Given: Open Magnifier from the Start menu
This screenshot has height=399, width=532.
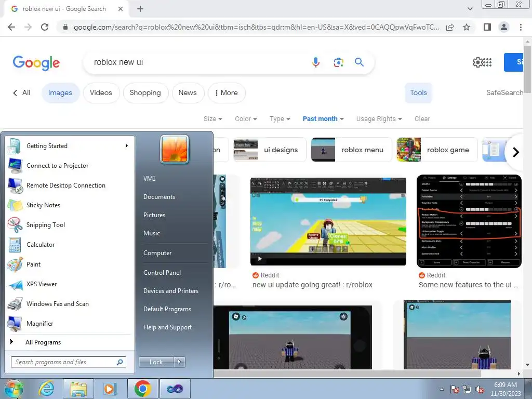Looking at the screenshot, I should (70, 324).
